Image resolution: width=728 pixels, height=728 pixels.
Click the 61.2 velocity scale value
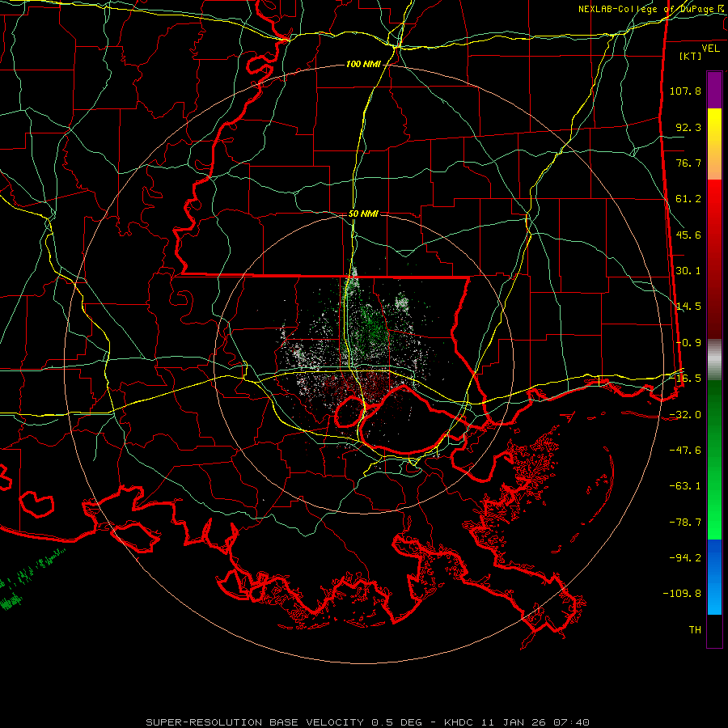coord(688,199)
